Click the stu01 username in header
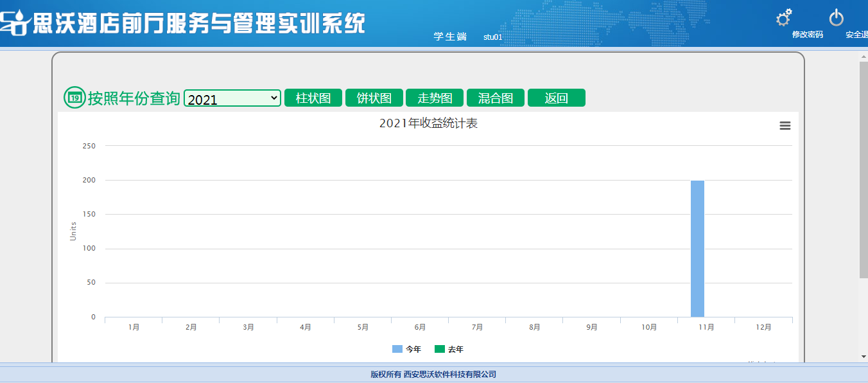This screenshot has height=383, width=868. [x=493, y=37]
